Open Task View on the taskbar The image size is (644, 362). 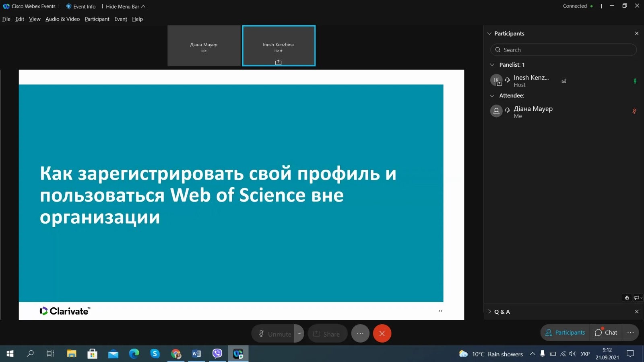point(50,354)
